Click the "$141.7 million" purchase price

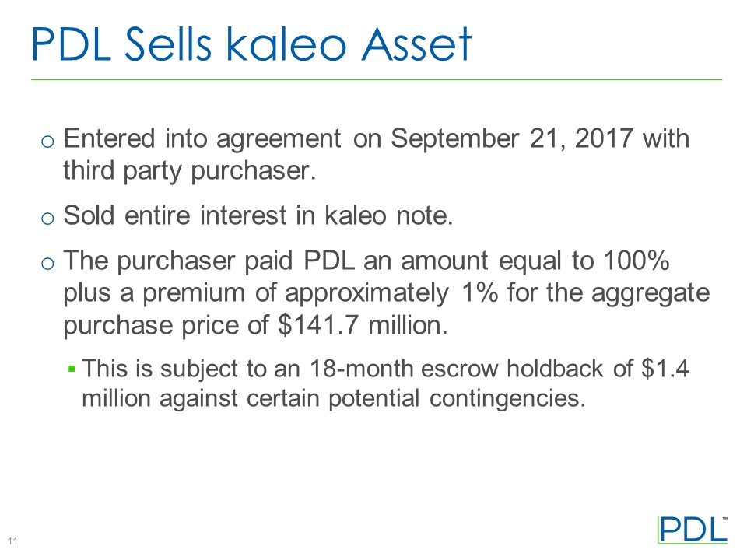coord(362,324)
